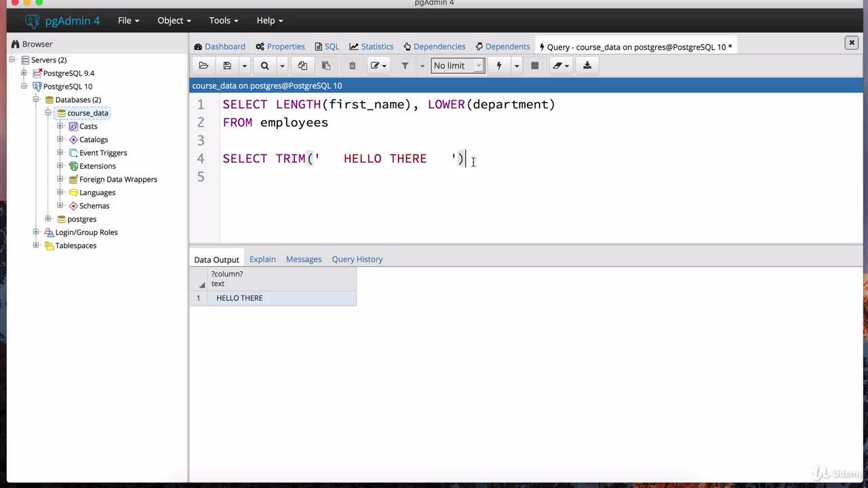
Task: Click the Copy toolbar icon
Action: click(302, 66)
